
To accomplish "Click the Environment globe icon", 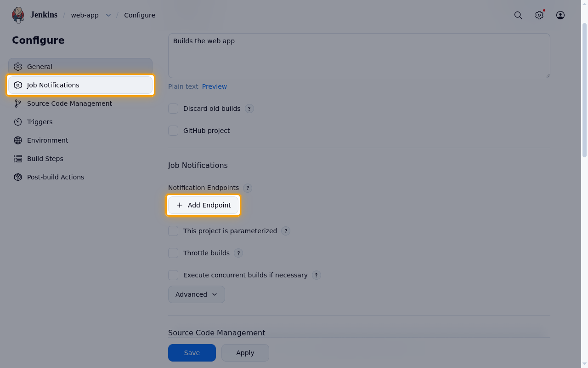I will [18, 140].
